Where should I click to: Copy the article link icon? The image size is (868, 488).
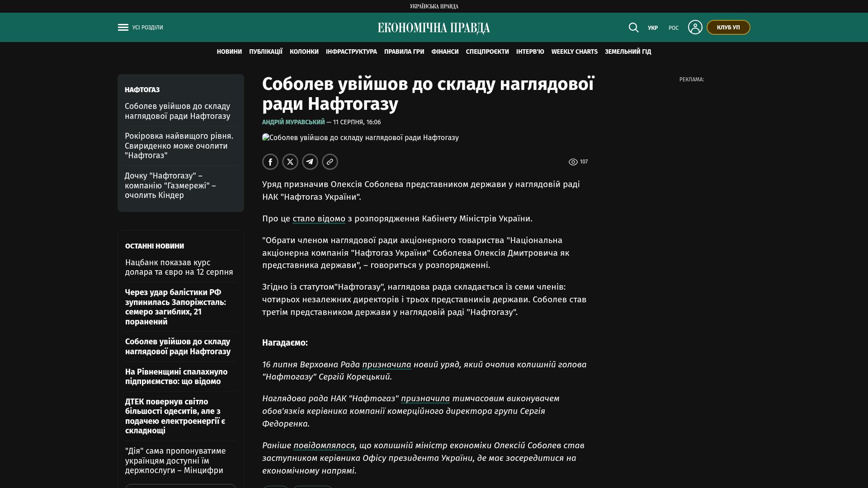coord(330,162)
